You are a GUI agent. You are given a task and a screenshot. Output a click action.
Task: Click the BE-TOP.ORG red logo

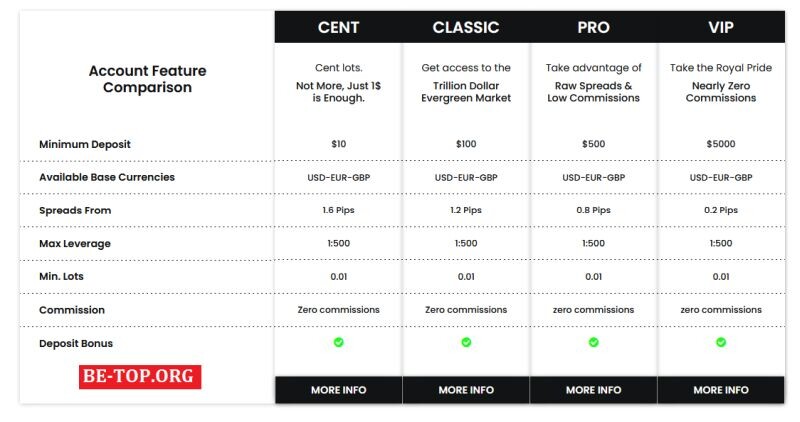(x=140, y=377)
